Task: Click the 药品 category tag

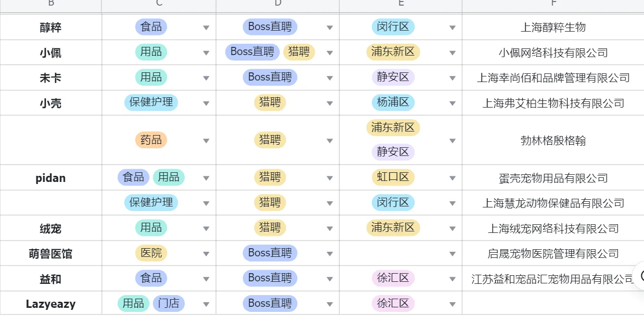Action: coord(151,140)
